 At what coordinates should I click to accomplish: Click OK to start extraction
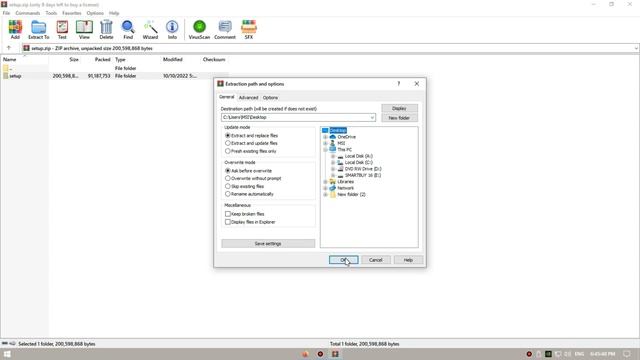tap(344, 260)
